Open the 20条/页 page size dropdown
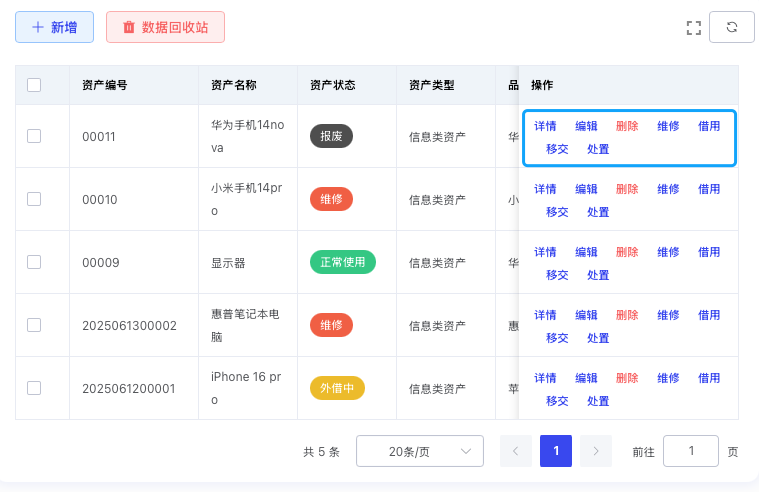This screenshot has height=492, width=759. [x=420, y=451]
